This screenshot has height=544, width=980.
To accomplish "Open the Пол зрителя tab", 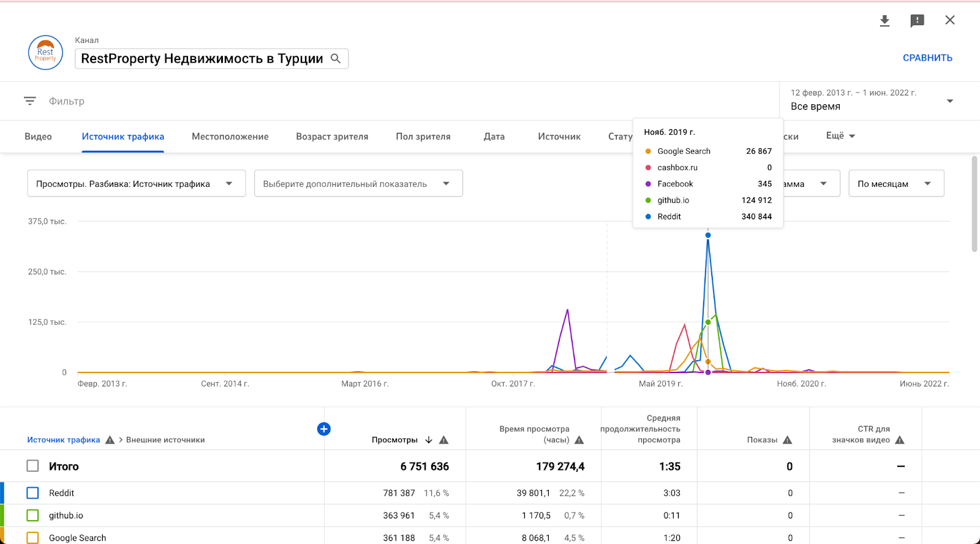I will [423, 137].
